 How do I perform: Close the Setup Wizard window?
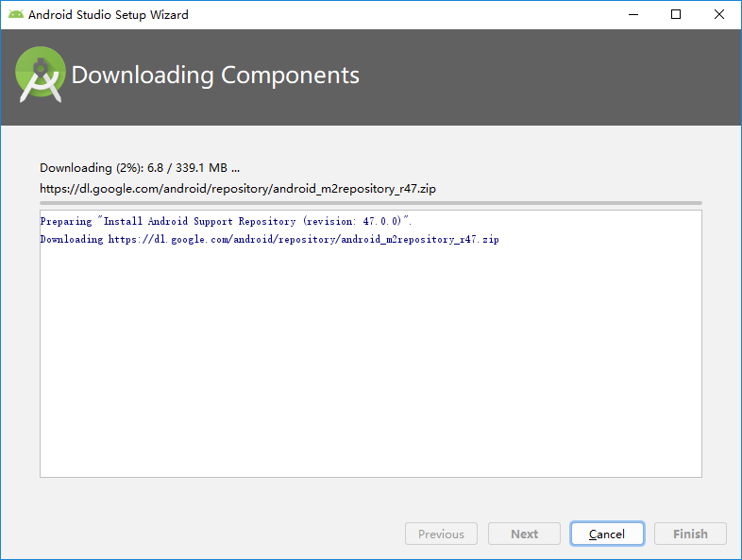(718, 15)
